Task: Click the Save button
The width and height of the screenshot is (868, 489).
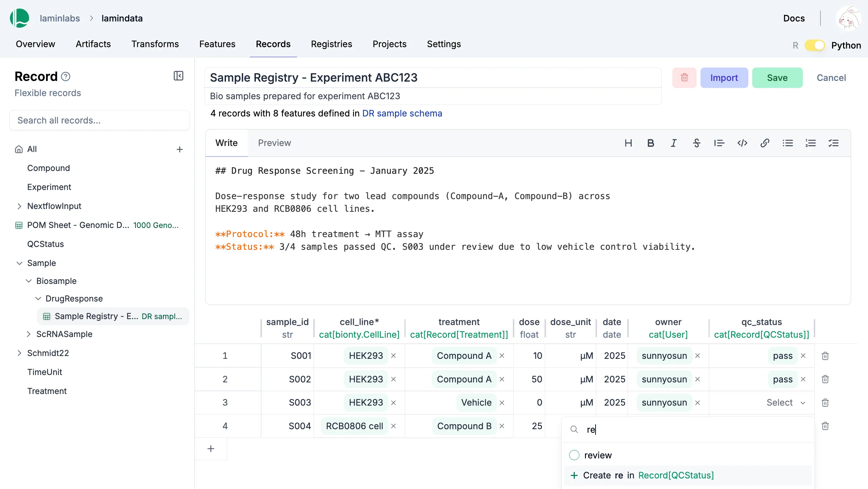Action: pyautogui.click(x=777, y=77)
